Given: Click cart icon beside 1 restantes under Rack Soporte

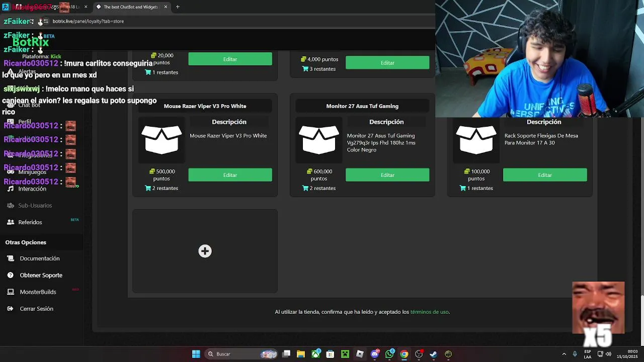Looking at the screenshot, I should coord(463,188).
